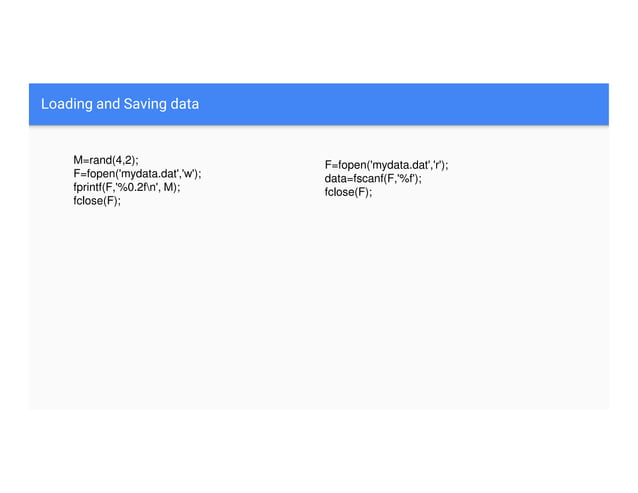Click 'mydata.dat' in the write fopen line
The image size is (638, 493).
(149, 174)
